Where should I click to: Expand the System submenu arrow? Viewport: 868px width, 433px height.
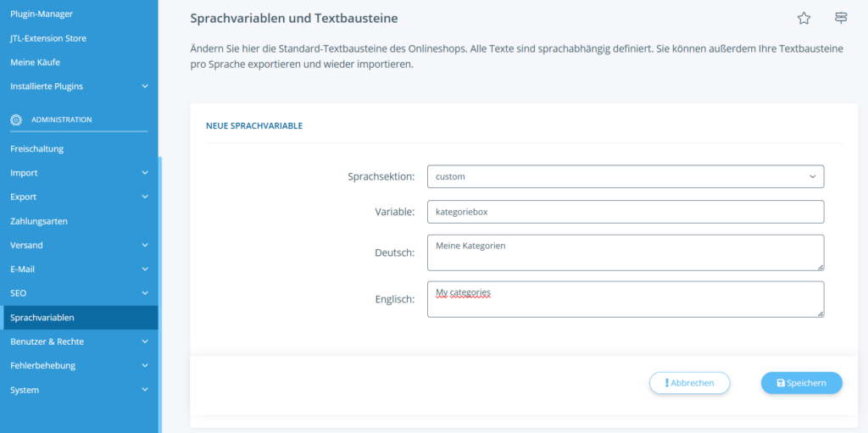(x=145, y=390)
